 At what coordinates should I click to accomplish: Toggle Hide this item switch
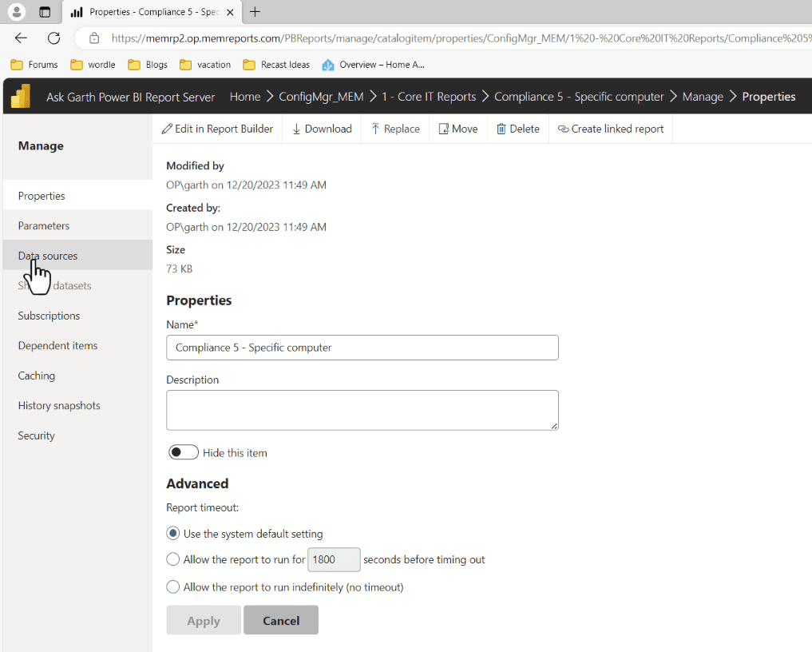point(184,452)
